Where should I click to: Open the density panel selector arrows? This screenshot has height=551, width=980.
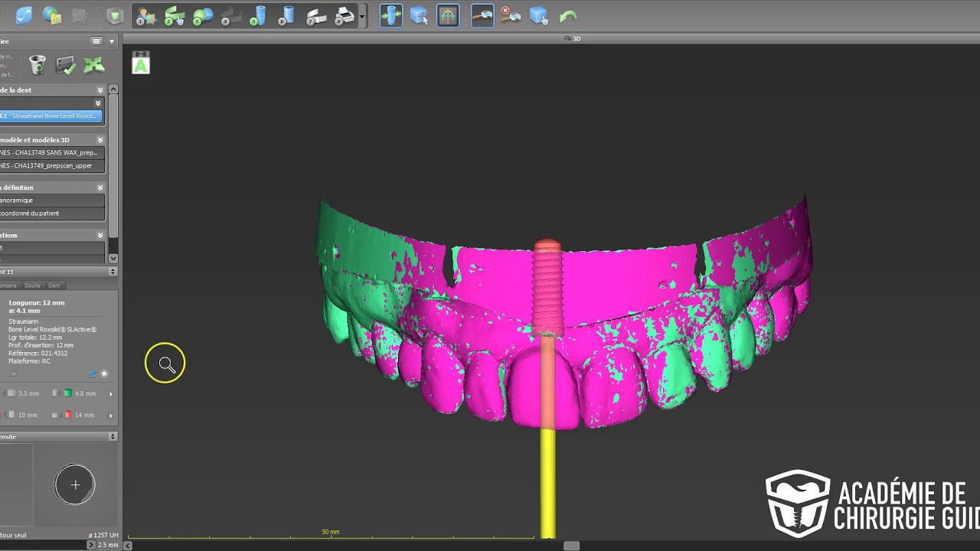click(113, 437)
